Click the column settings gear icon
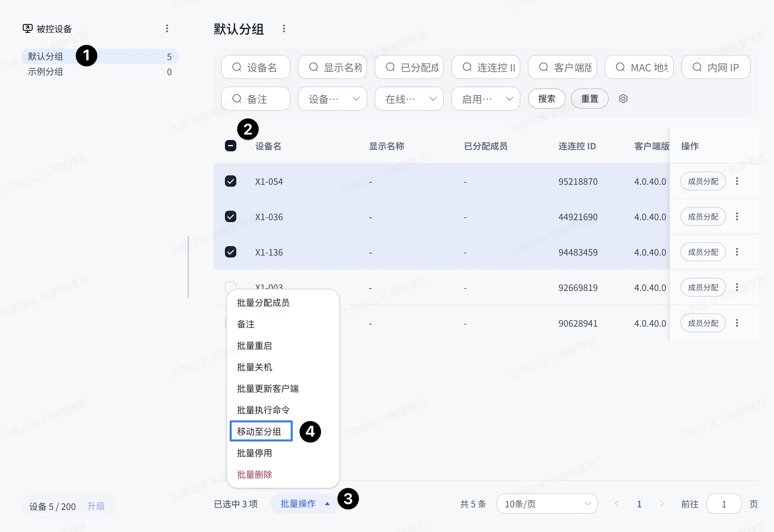The height and width of the screenshot is (532, 774). [623, 99]
